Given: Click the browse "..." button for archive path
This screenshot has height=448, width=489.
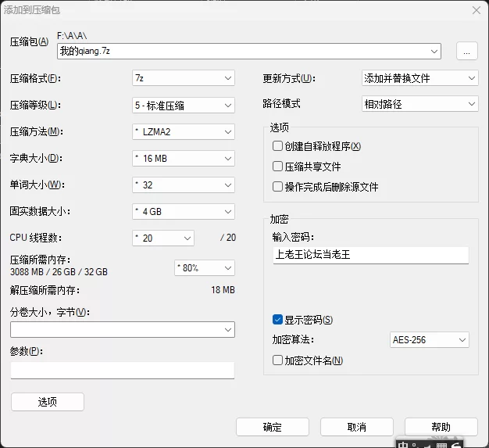Looking at the screenshot, I should point(466,51).
